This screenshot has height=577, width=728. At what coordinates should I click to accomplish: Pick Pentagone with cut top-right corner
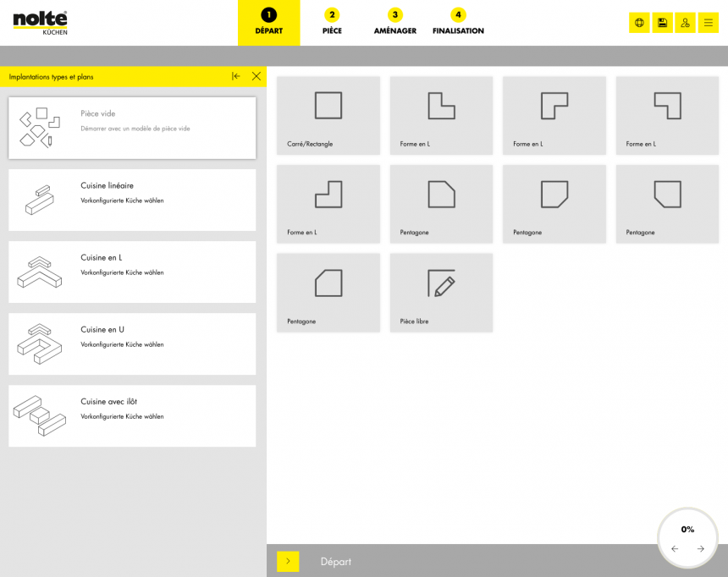click(x=441, y=204)
